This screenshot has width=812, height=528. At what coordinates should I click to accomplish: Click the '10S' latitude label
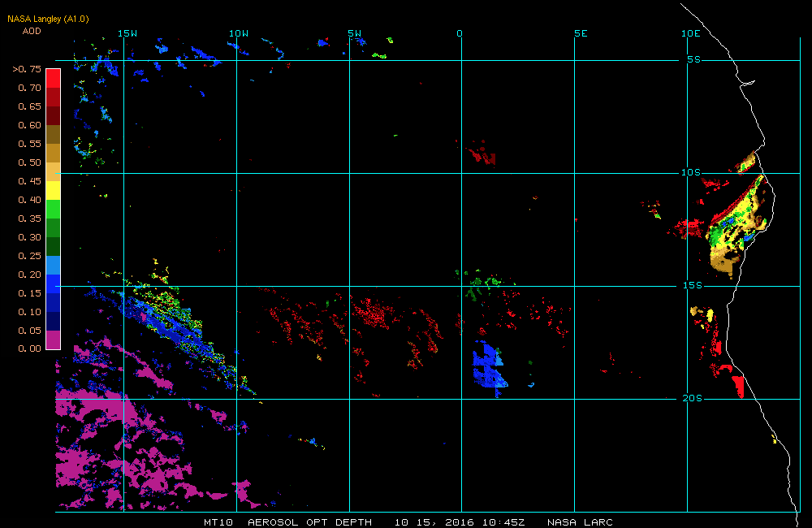tap(691, 172)
